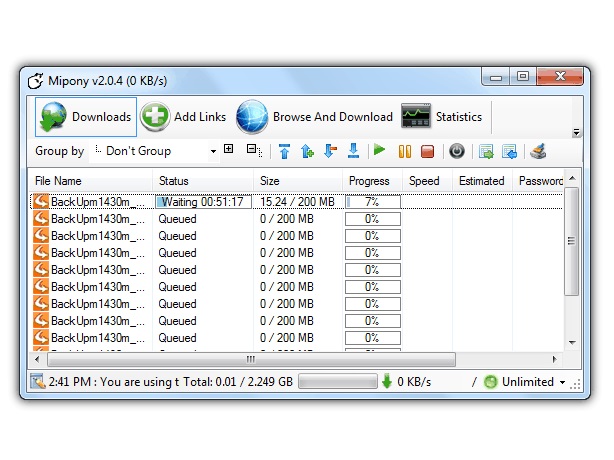Move selected download to top
614x460 pixels.
(285, 151)
